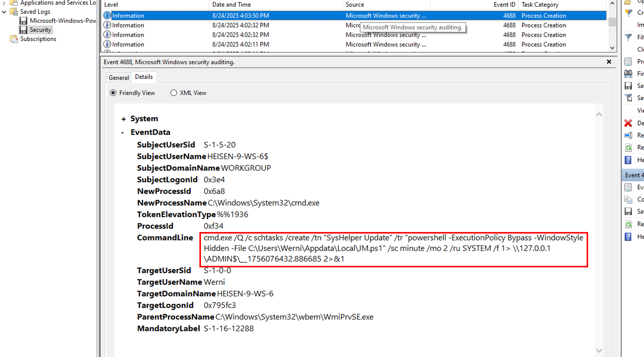Click the Filter Current Log funnel icon
Screen dimensions: 644x357
click(628, 37)
